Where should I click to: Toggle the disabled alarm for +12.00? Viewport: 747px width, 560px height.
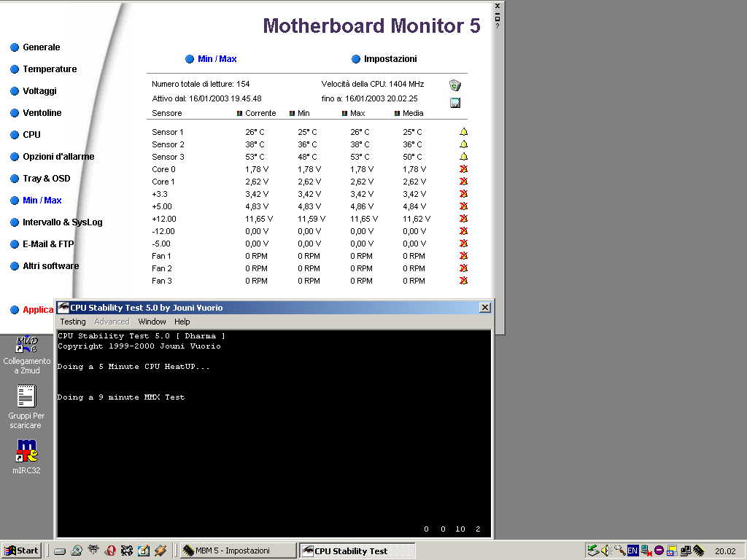pos(463,219)
